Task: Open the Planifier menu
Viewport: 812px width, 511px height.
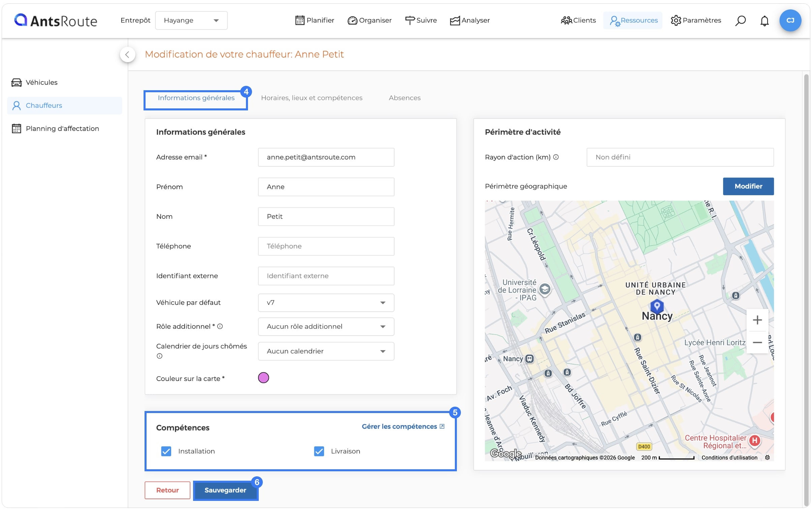Action: pos(314,21)
